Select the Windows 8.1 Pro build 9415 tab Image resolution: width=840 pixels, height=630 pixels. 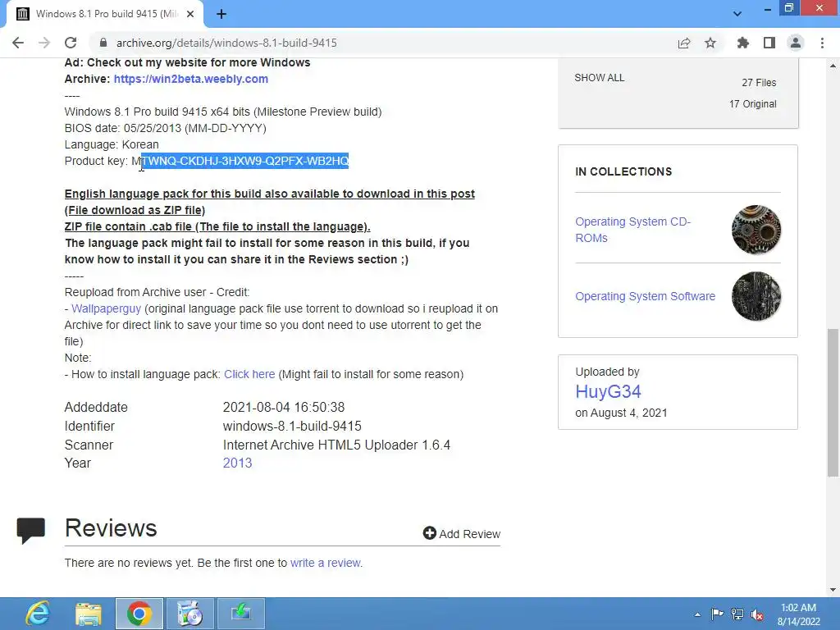point(105,14)
